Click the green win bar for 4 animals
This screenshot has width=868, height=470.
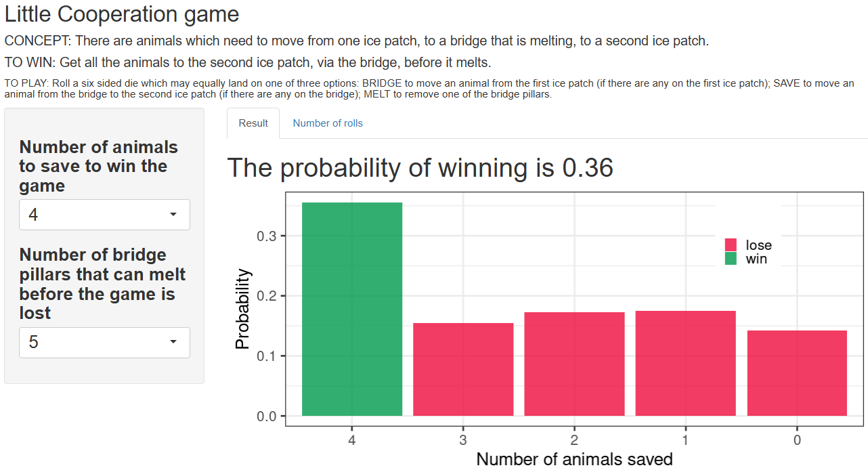[x=352, y=309]
